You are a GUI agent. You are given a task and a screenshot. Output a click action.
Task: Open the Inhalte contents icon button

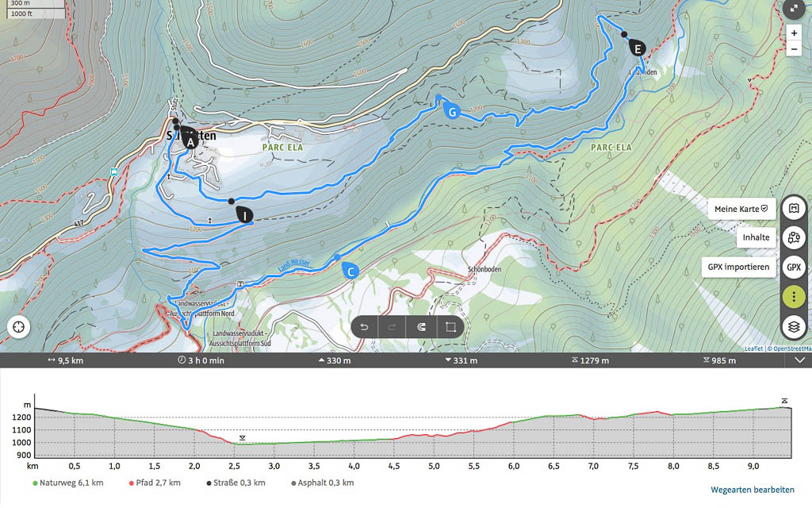pyautogui.click(x=794, y=237)
